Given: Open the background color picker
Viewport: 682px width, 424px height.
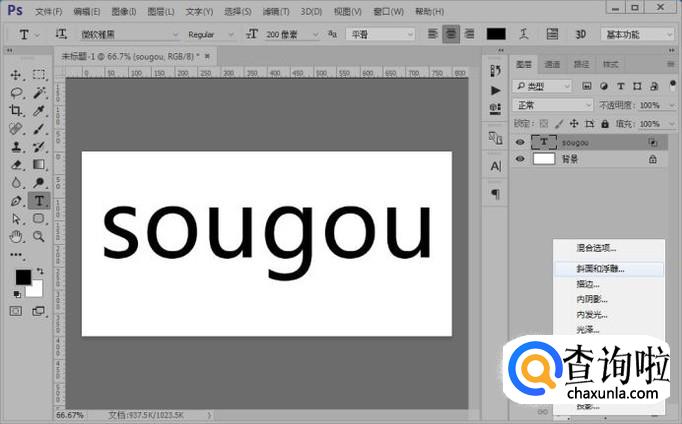Looking at the screenshot, I should 37,290.
